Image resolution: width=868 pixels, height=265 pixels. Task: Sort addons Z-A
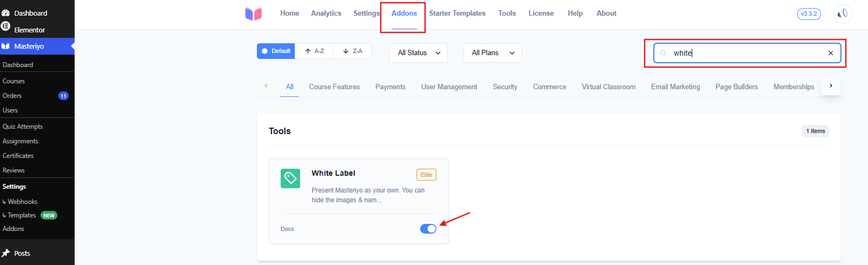point(353,51)
